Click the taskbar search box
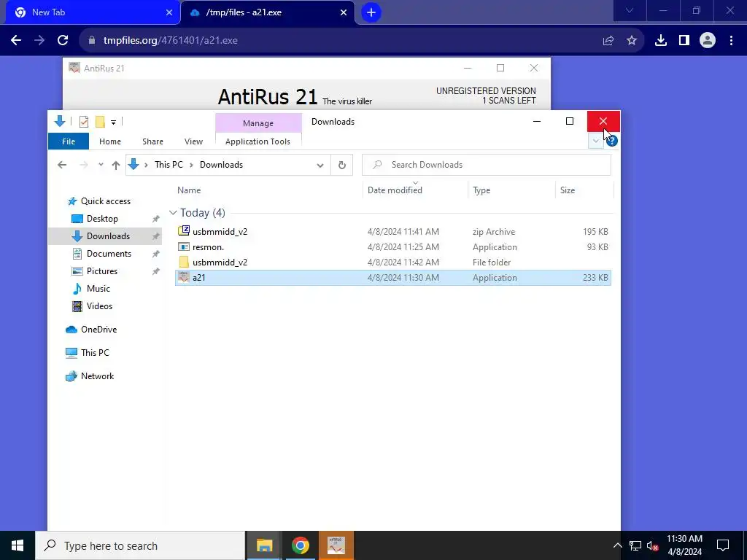 (x=140, y=545)
